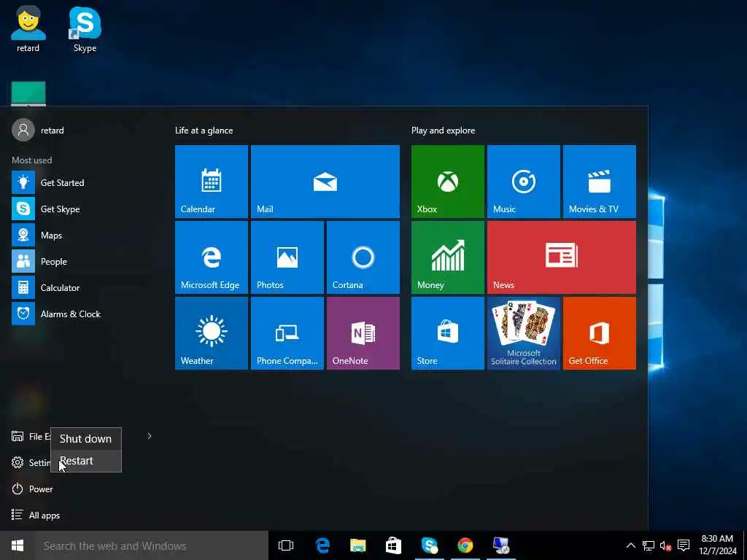This screenshot has width=747, height=560.
Task: Select the user folder desktop icon
Action: (x=28, y=29)
